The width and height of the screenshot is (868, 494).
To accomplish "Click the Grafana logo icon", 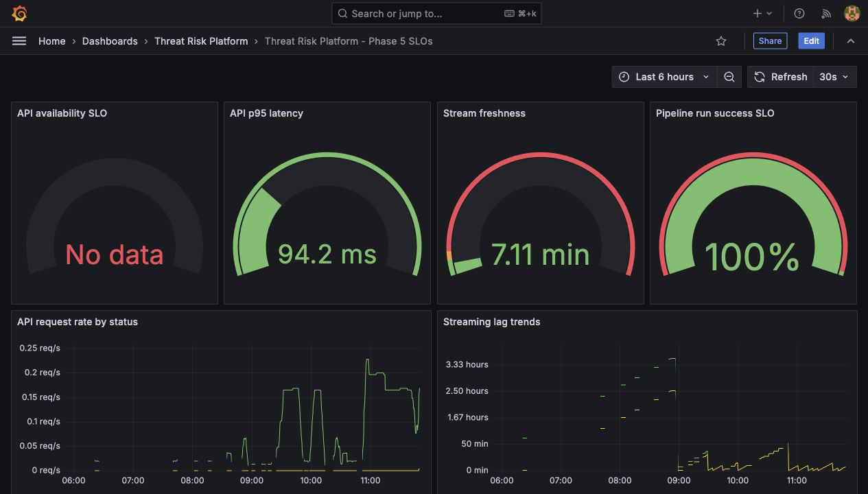I will (19, 13).
